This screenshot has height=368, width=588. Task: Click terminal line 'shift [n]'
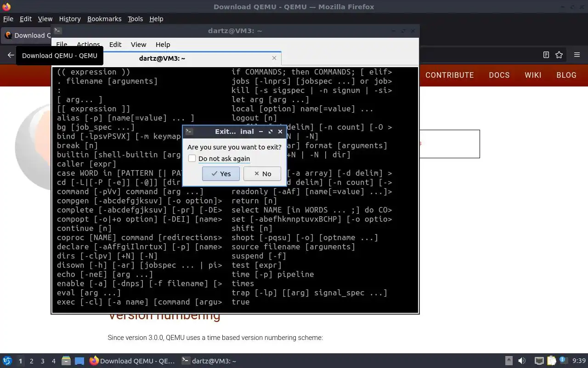tap(252, 228)
